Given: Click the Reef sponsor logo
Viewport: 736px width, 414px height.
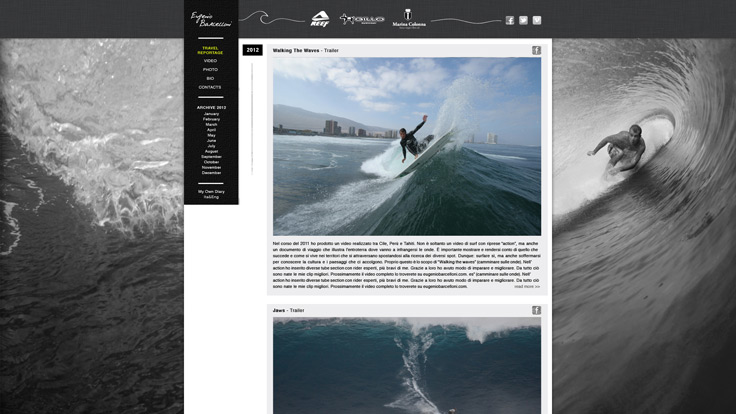Looking at the screenshot, I should tap(320, 19).
